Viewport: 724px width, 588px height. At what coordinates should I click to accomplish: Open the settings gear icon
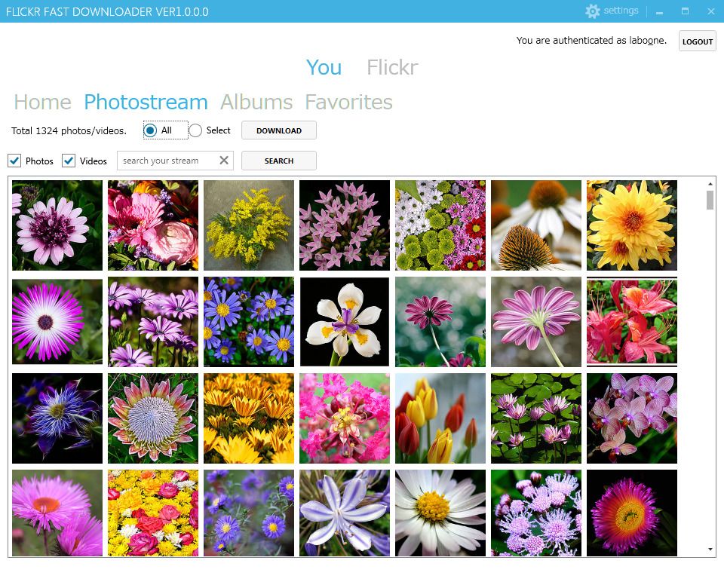pos(593,11)
